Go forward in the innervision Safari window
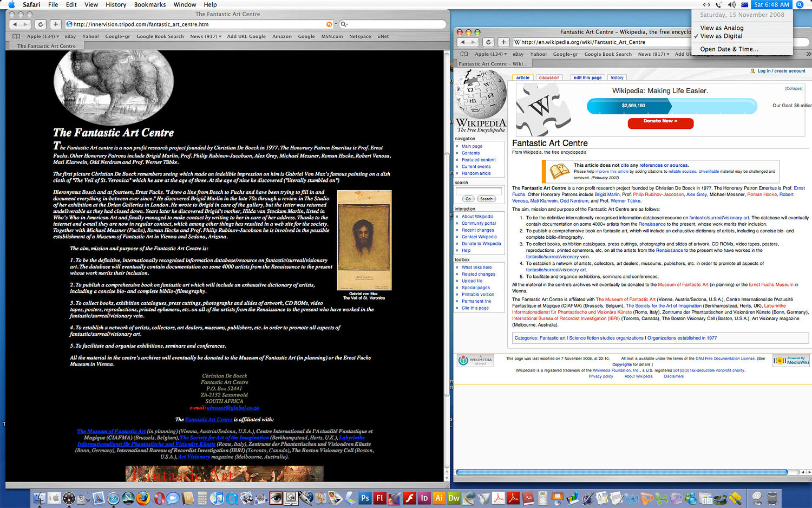812x508 pixels. click(x=26, y=24)
